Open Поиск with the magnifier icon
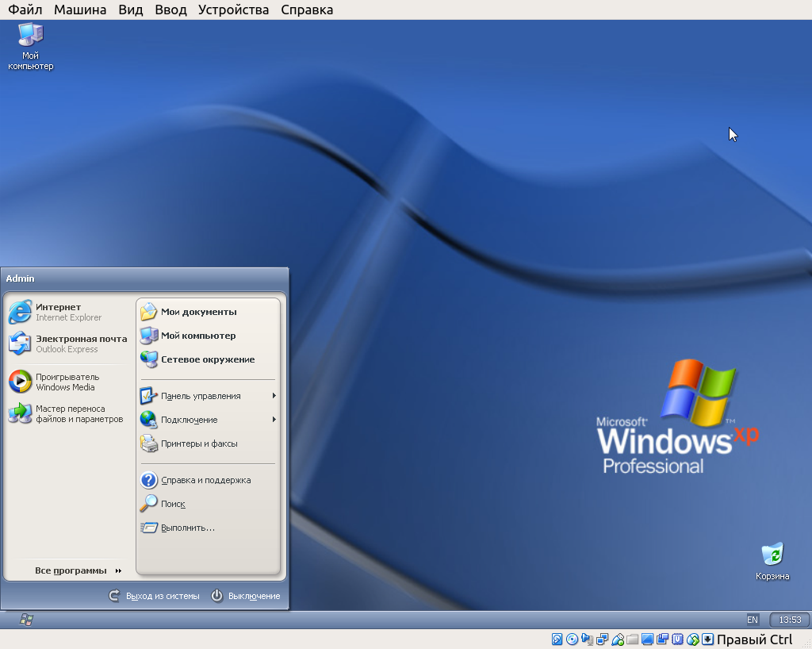This screenshot has width=812, height=649. pyautogui.click(x=207, y=504)
